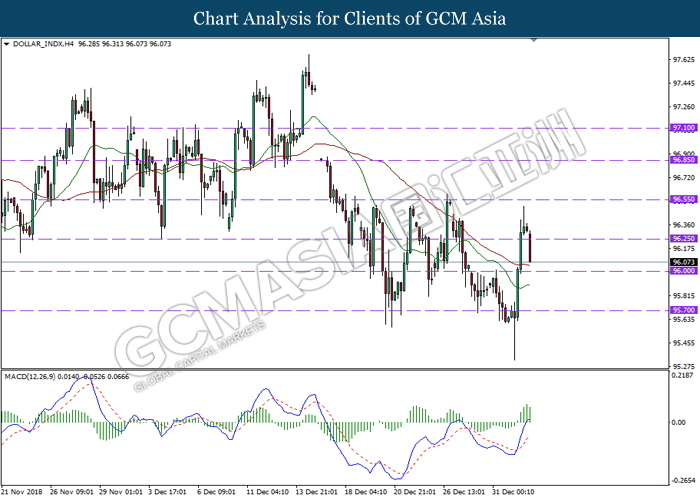Viewport: 700px width, 500px height.
Task: Click the 95.275 price axis value
Action: click(x=684, y=367)
